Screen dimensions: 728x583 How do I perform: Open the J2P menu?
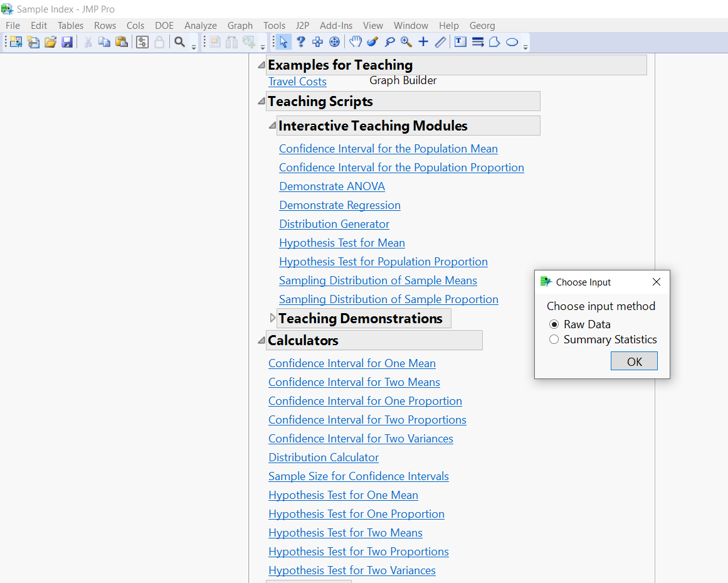click(302, 26)
